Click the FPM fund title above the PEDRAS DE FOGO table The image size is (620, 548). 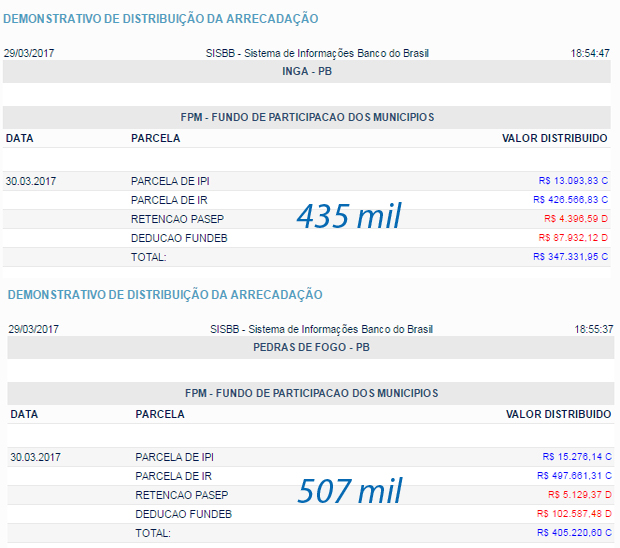(x=312, y=393)
